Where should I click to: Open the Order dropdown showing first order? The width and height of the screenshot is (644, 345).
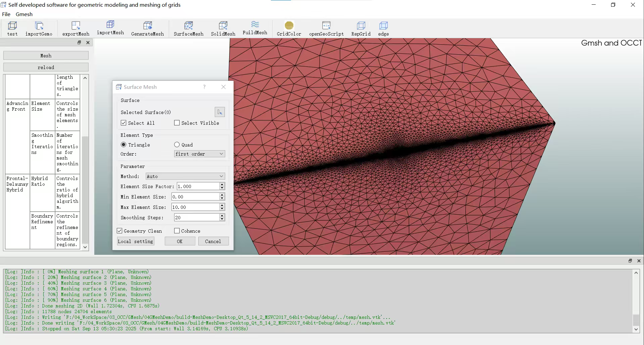tap(199, 154)
